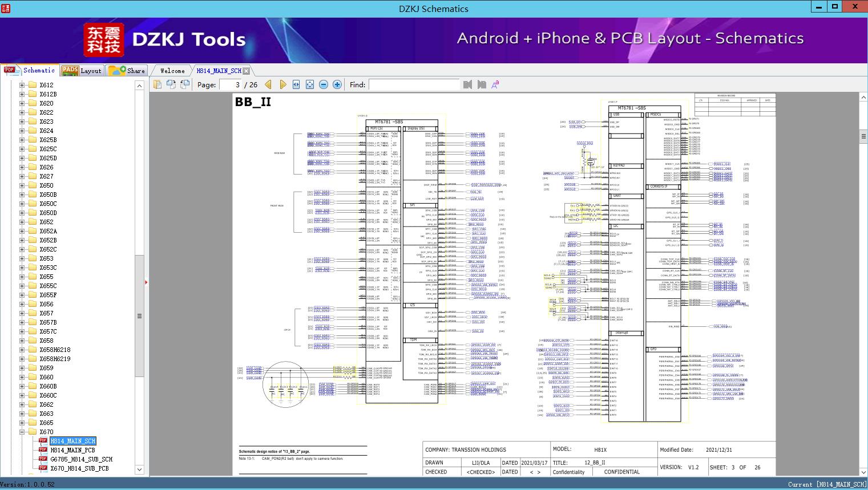The width and height of the screenshot is (868, 490).
Task: Open X670_H814_SUB_PCB in the tree
Action: pyautogui.click(x=79, y=468)
